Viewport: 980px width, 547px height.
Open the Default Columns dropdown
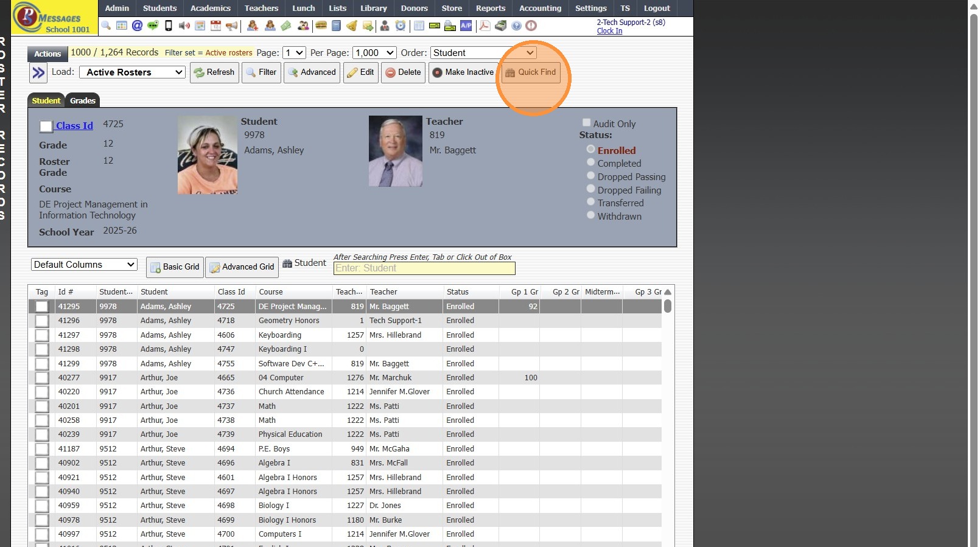(x=84, y=265)
